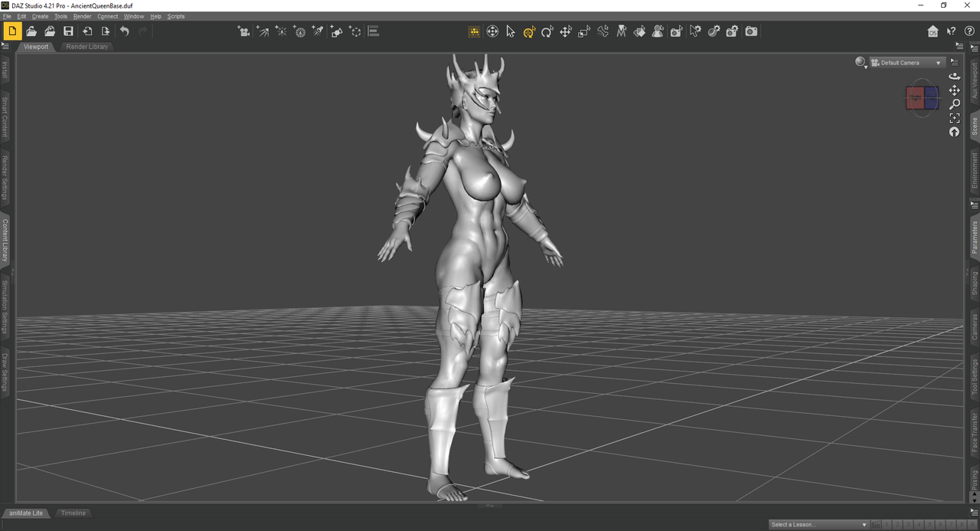This screenshot has width=980, height=531.
Task: Open the Parameters side tab
Action: coord(975,238)
